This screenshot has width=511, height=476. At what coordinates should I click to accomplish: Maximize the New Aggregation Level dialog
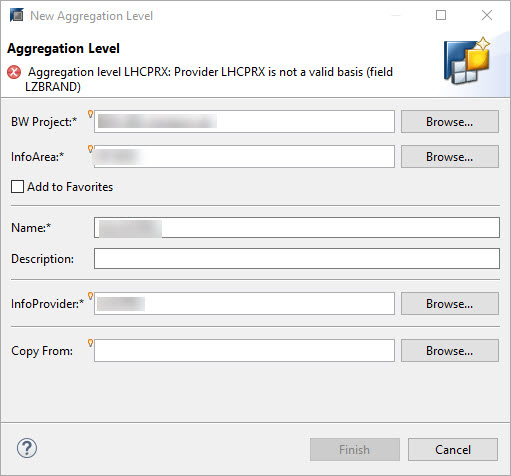441,15
